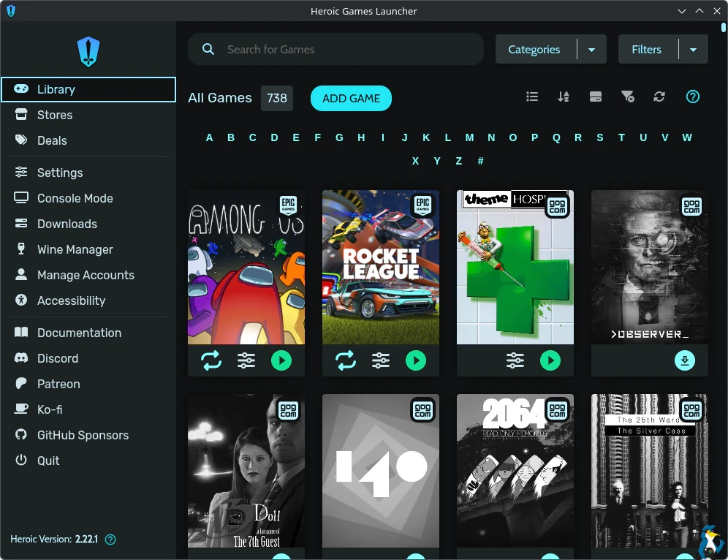Click the Search for Games field
This screenshot has height=560, width=728.
tap(335, 49)
